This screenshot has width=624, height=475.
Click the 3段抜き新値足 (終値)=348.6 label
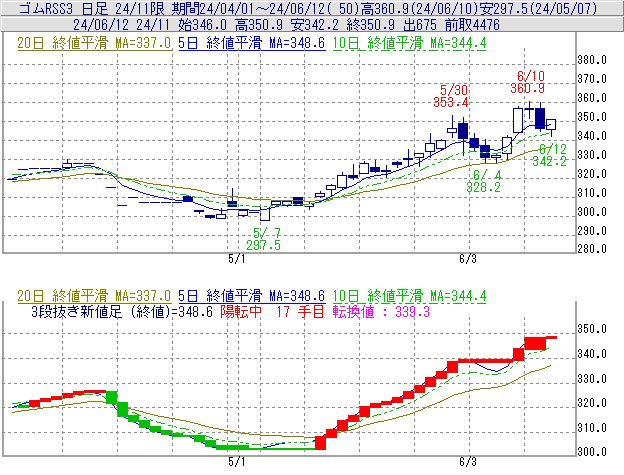(x=122, y=311)
